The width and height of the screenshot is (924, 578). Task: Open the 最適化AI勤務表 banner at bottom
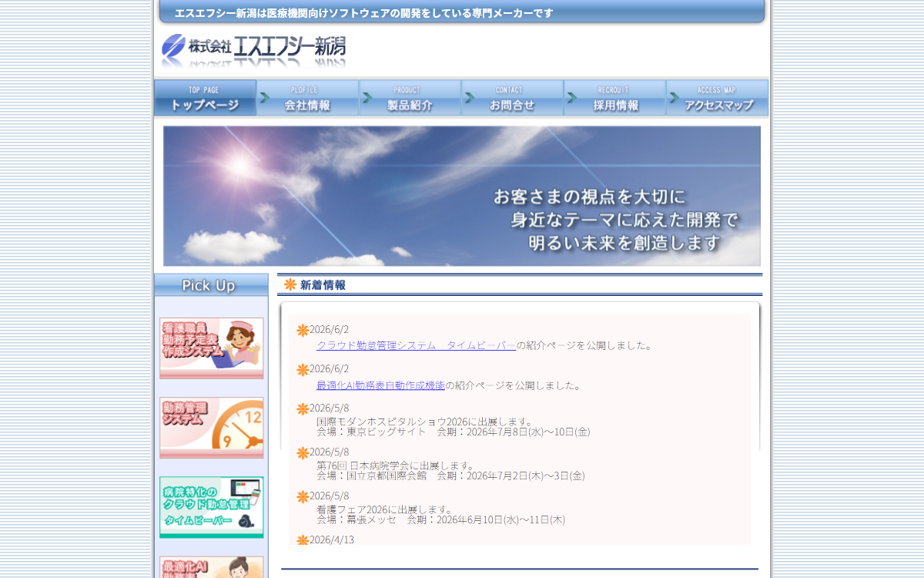click(x=212, y=567)
